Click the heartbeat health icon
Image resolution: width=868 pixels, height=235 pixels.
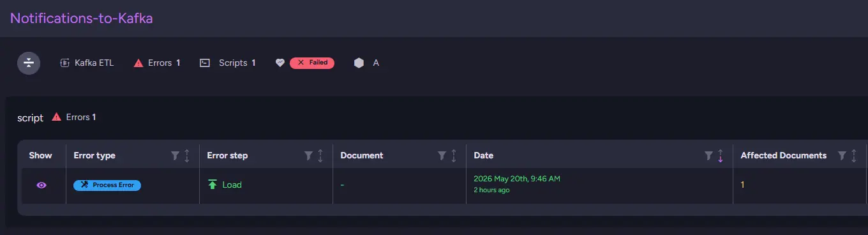point(280,63)
